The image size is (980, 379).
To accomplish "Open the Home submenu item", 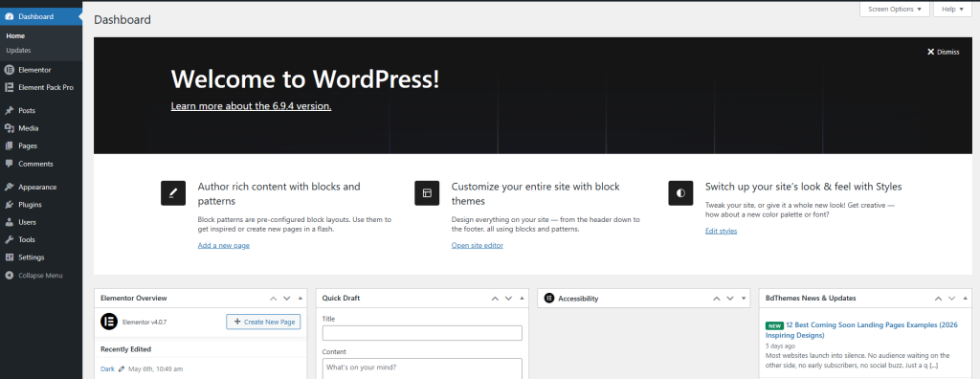I will [x=15, y=35].
